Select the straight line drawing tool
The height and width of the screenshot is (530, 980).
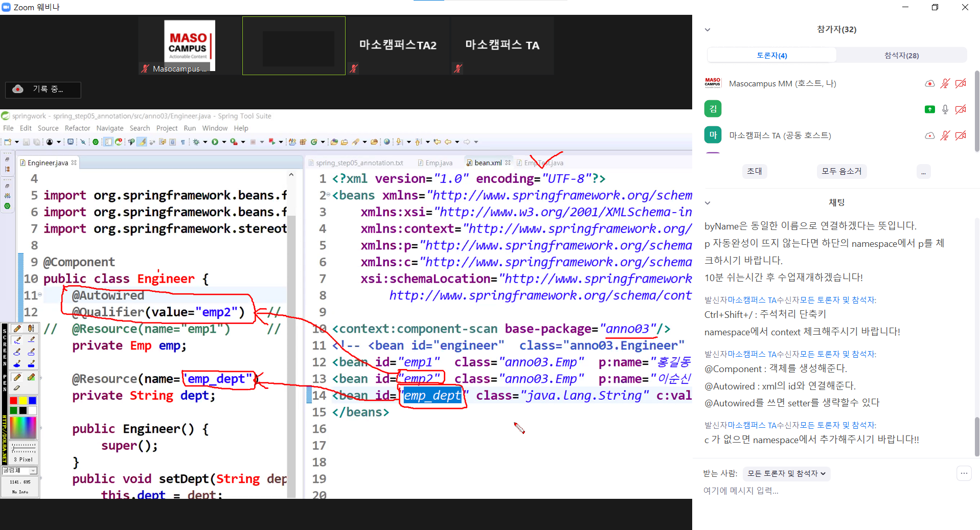coord(31,339)
